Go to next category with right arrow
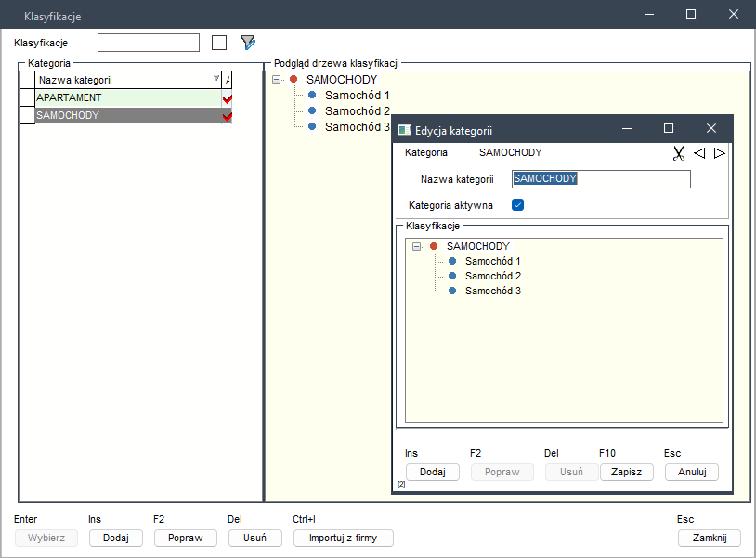The height and width of the screenshot is (558, 756). pos(719,153)
